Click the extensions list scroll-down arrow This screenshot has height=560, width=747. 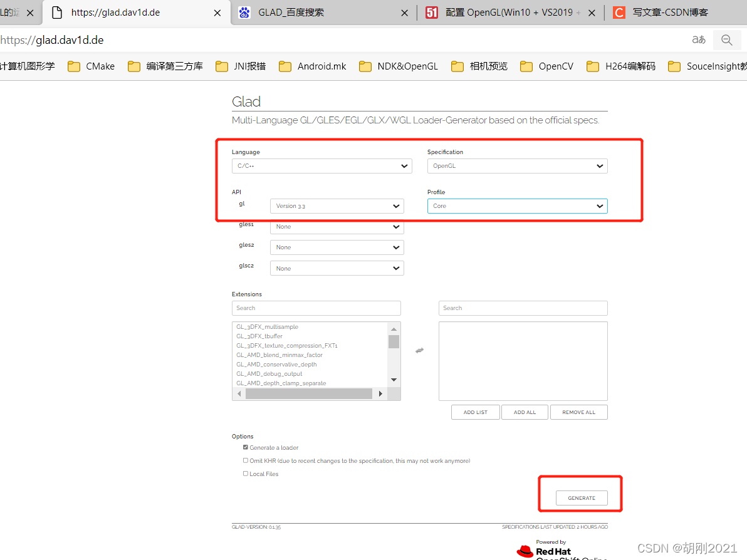click(394, 380)
